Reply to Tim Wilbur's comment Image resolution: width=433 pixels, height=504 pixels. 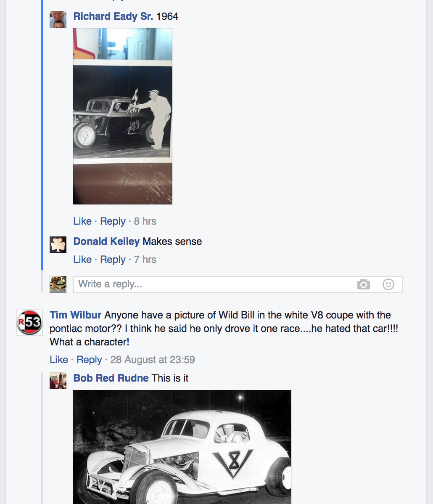click(x=89, y=360)
